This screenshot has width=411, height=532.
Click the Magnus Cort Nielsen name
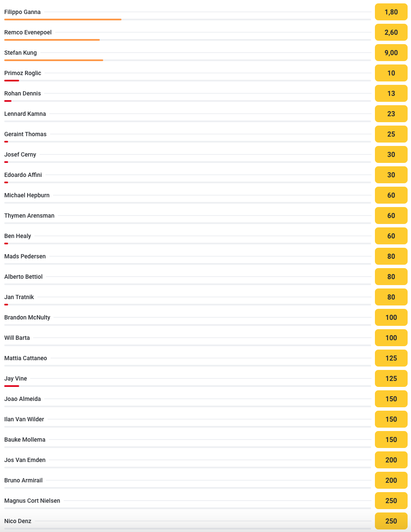pos(32,501)
